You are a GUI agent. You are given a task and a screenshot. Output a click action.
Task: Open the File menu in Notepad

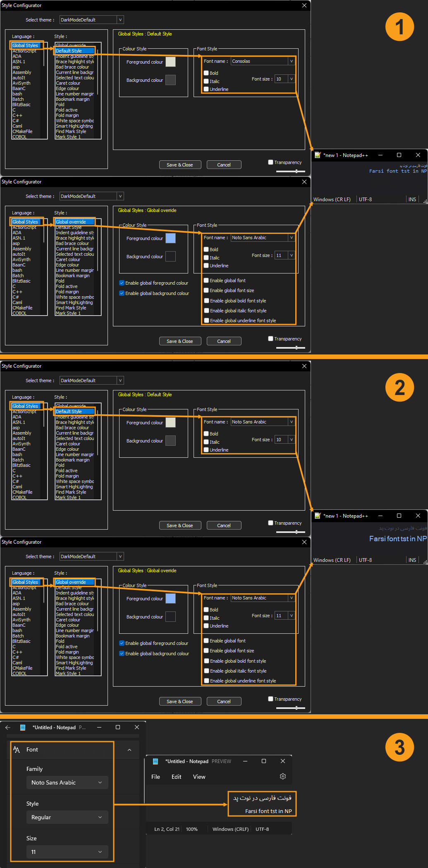pos(155,777)
